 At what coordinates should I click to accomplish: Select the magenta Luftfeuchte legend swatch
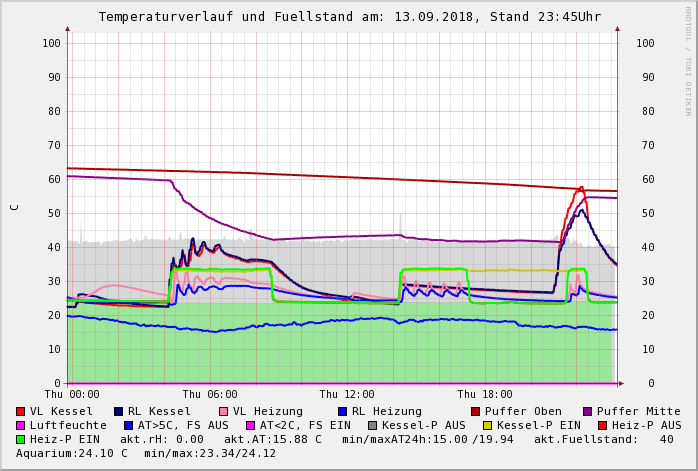click(x=21, y=425)
